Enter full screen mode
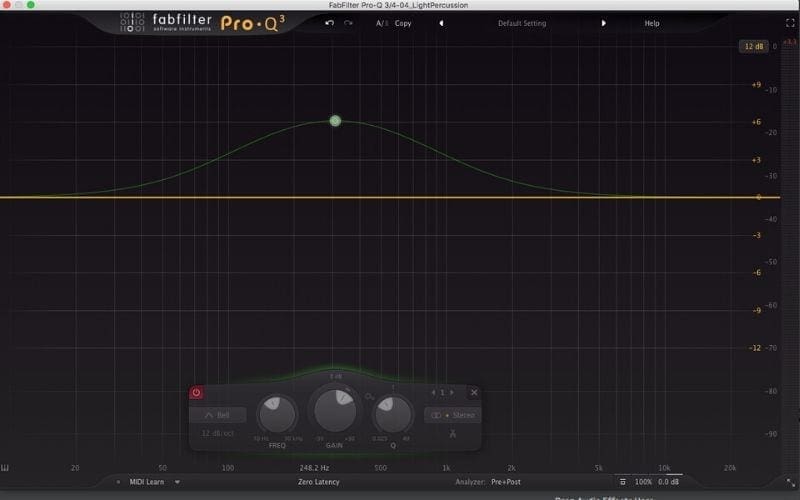This screenshot has height=500, width=800. click(790, 23)
